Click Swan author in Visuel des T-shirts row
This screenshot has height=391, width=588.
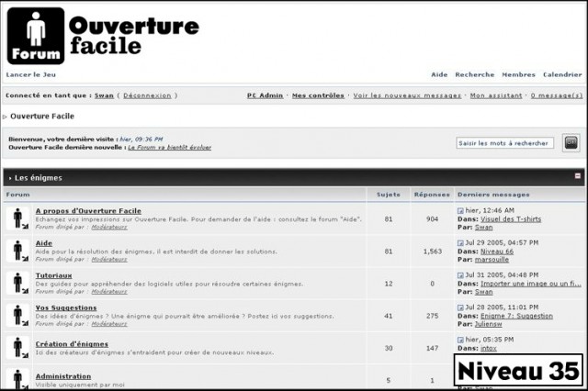(484, 228)
